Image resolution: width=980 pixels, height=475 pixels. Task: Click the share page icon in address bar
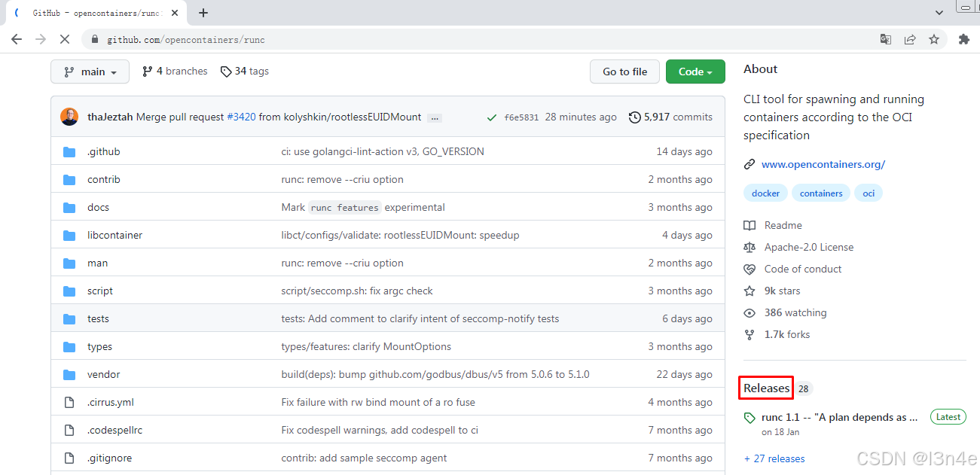coord(910,39)
